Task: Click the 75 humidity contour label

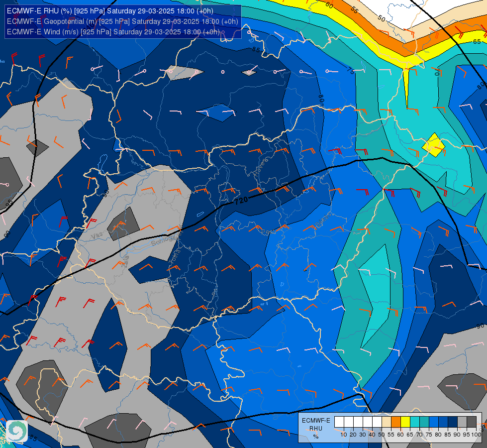Action: point(351,71)
